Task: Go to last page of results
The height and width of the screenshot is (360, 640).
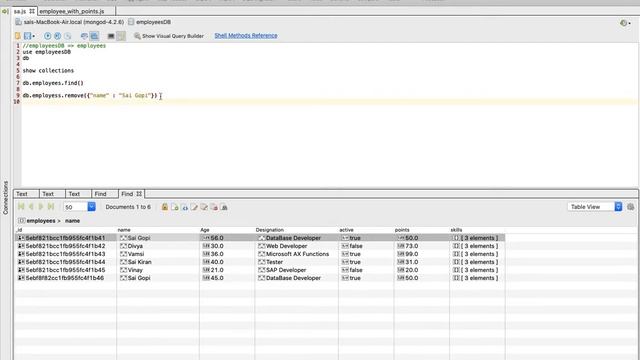Action: [x=51, y=207]
